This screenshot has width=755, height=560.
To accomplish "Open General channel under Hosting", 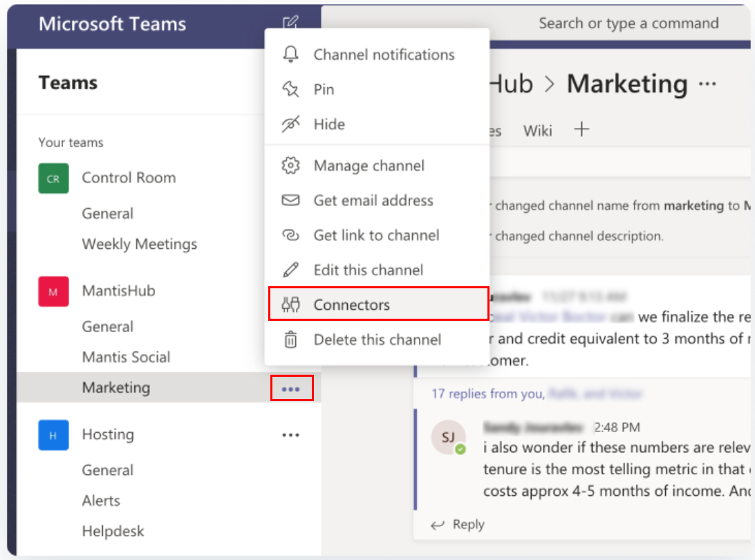I will click(x=107, y=470).
